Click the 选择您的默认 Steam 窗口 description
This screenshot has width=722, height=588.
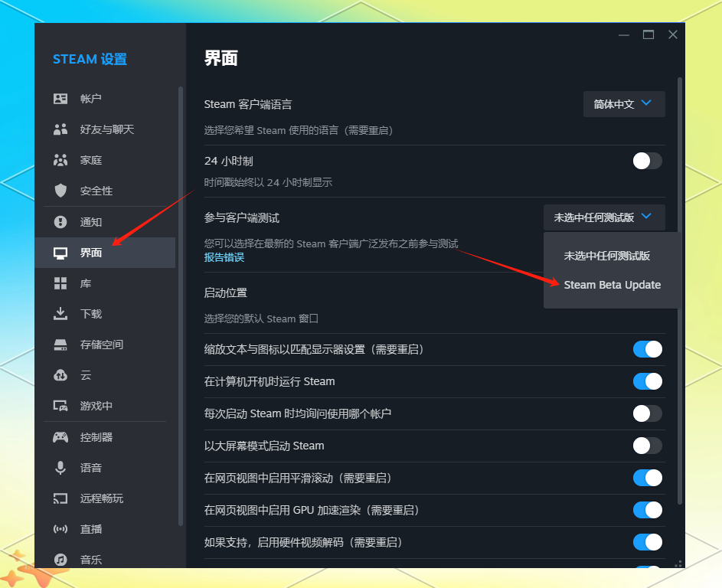pos(261,318)
